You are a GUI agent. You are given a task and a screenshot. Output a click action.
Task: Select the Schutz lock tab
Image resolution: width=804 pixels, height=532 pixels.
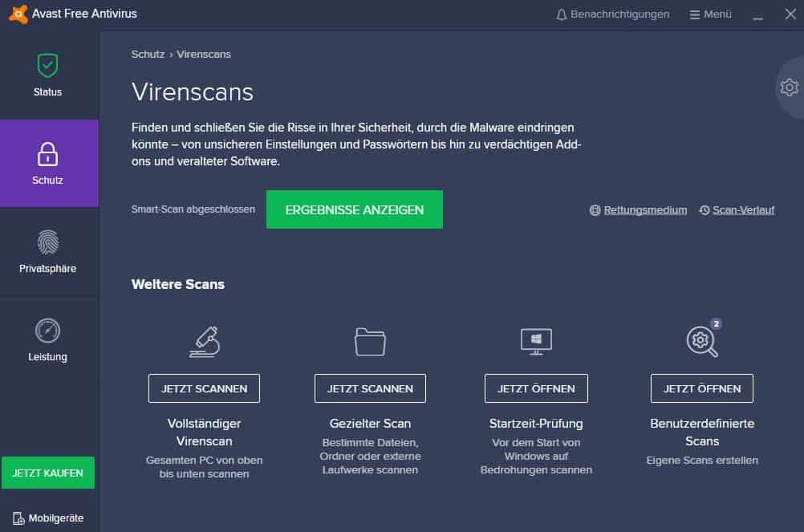click(x=47, y=163)
